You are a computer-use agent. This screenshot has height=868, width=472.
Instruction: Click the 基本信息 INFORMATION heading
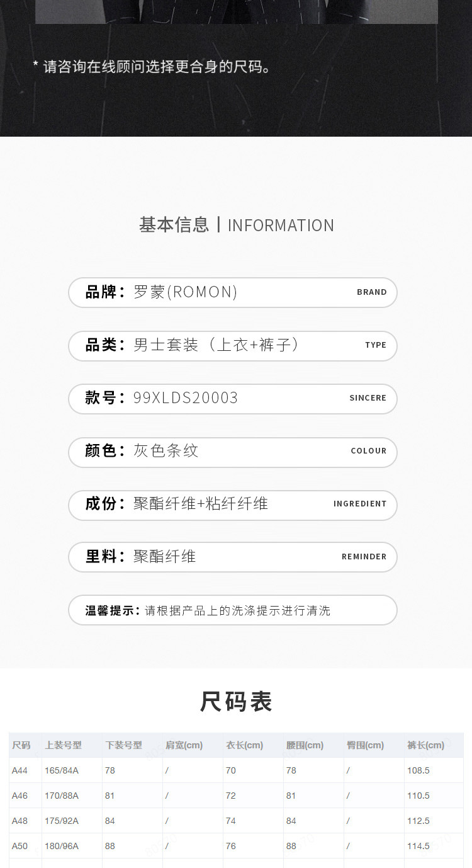point(236,225)
